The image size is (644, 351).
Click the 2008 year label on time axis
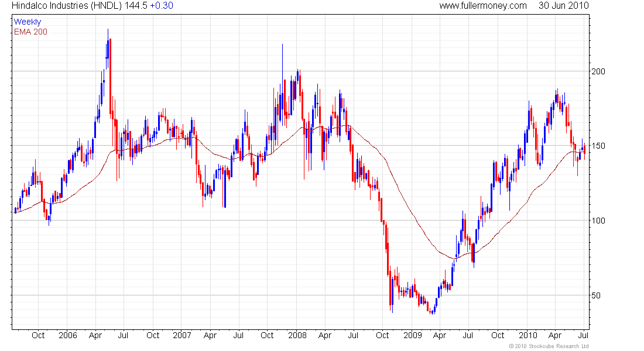click(297, 335)
